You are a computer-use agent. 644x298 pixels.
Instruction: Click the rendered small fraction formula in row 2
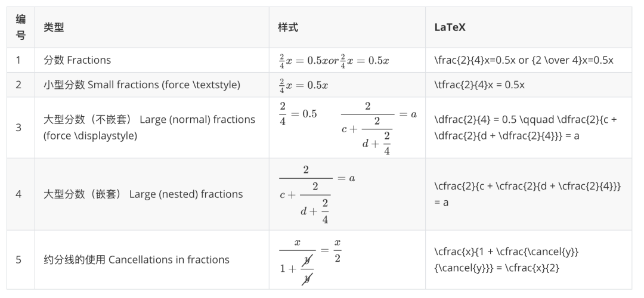coord(304,85)
